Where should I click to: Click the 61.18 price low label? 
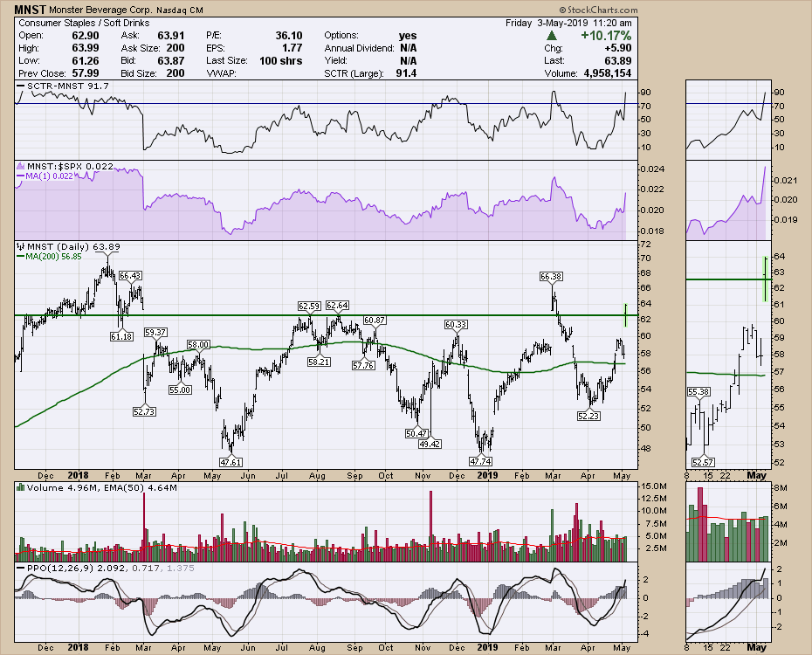coord(121,336)
